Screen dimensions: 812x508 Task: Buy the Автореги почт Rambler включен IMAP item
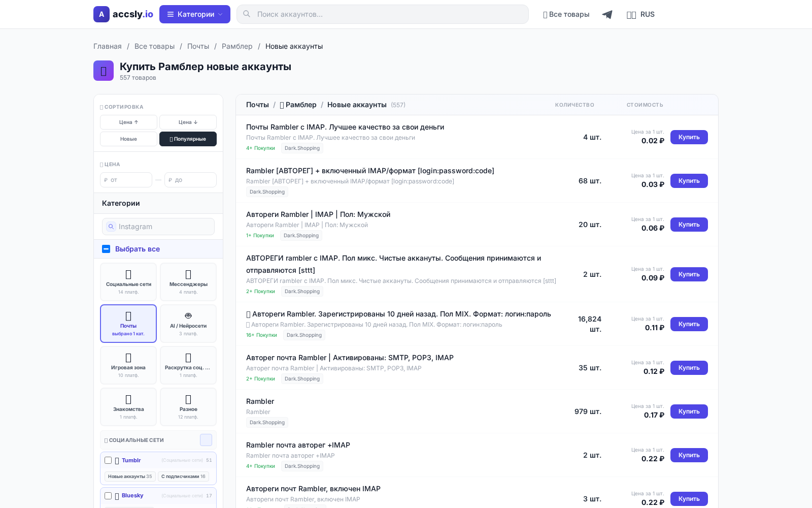tap(689, 499)
